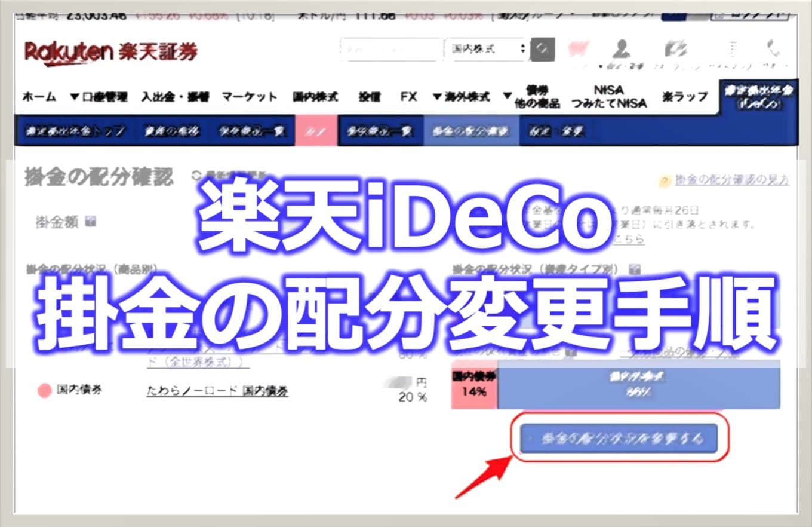Open the マーケット menu
812x527 pixels.
coord(250,97)
